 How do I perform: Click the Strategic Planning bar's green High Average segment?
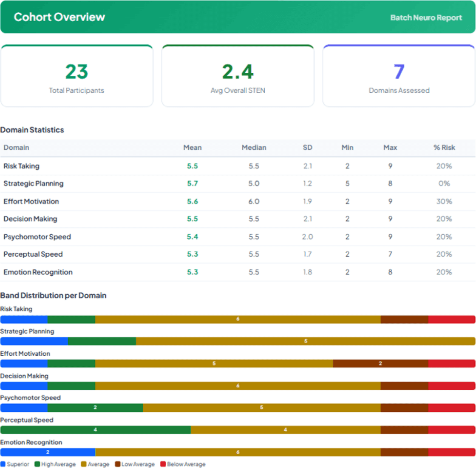102,341
